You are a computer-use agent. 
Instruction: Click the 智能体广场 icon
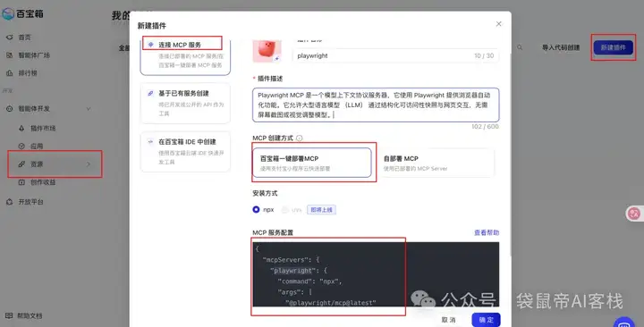coord(10,55)
